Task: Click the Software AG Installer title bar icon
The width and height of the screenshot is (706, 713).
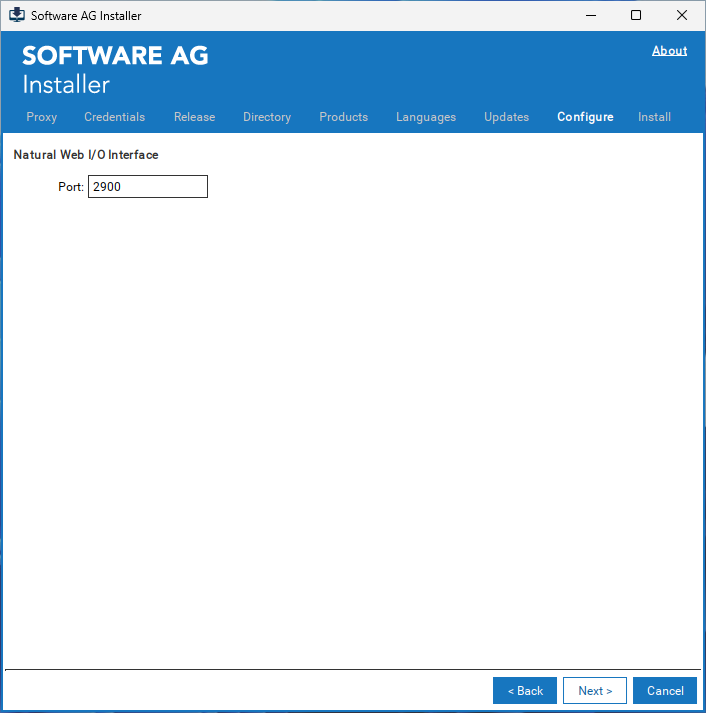Action: [x=17, y=15]
